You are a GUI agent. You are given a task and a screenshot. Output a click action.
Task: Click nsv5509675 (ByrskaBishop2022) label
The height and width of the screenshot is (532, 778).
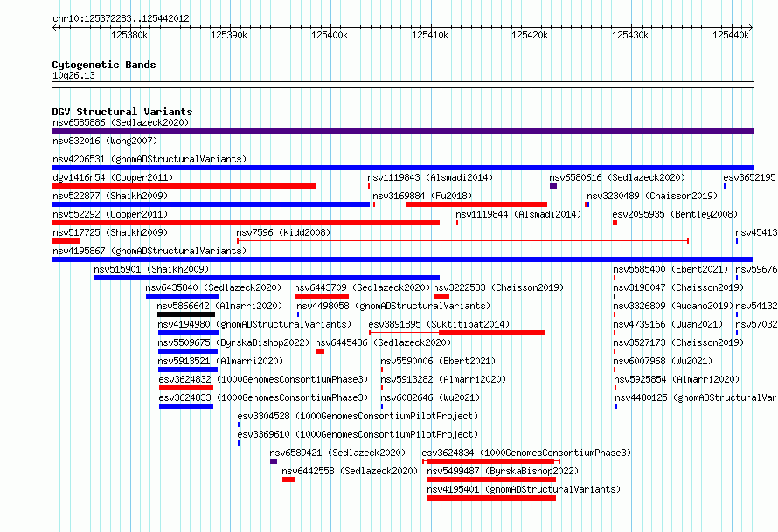[233, 342]
